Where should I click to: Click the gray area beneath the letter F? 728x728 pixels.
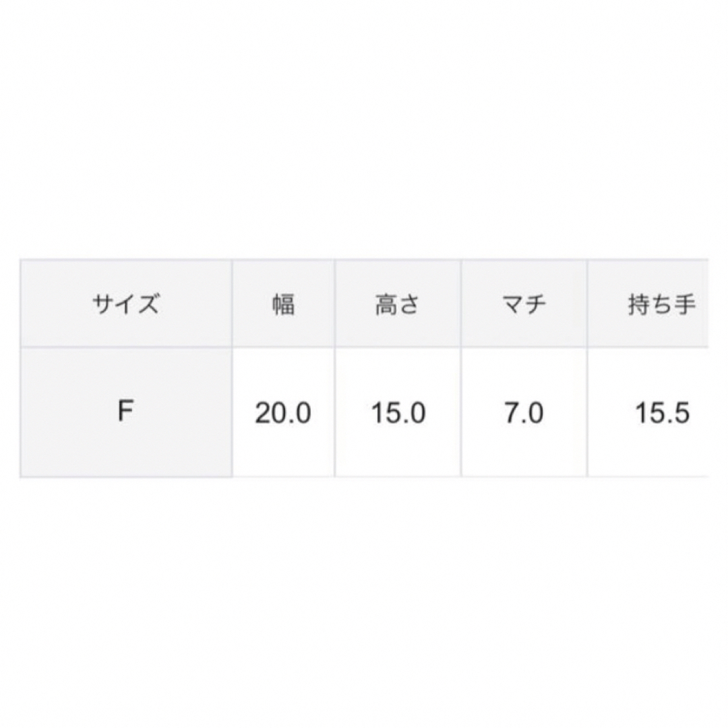coord(126,450)
